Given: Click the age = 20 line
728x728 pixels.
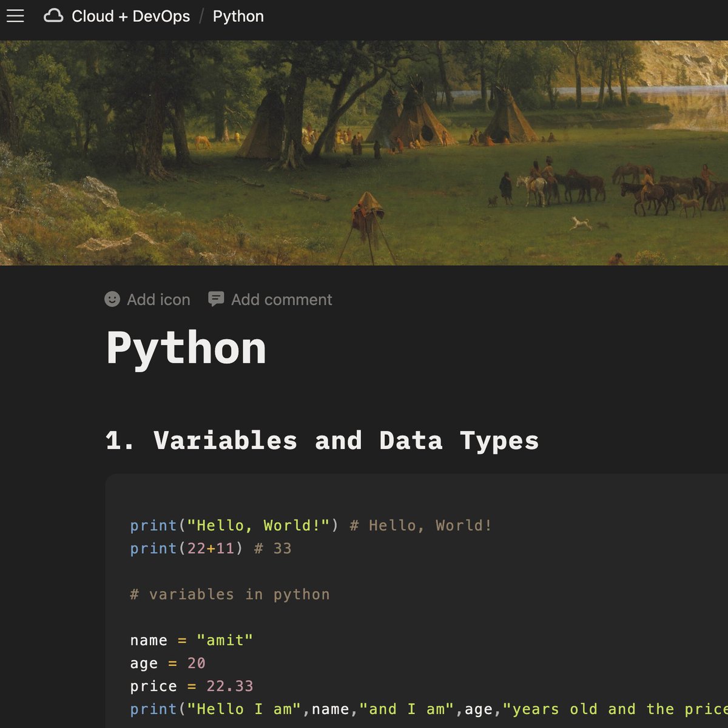Looking at the screenshot, I should 168,664.
